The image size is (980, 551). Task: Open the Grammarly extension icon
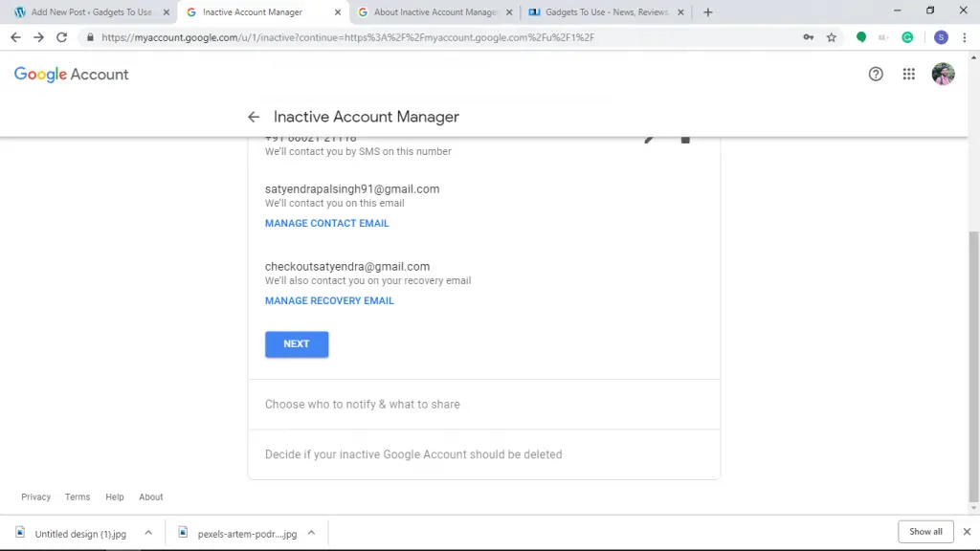tap(907, 37)
